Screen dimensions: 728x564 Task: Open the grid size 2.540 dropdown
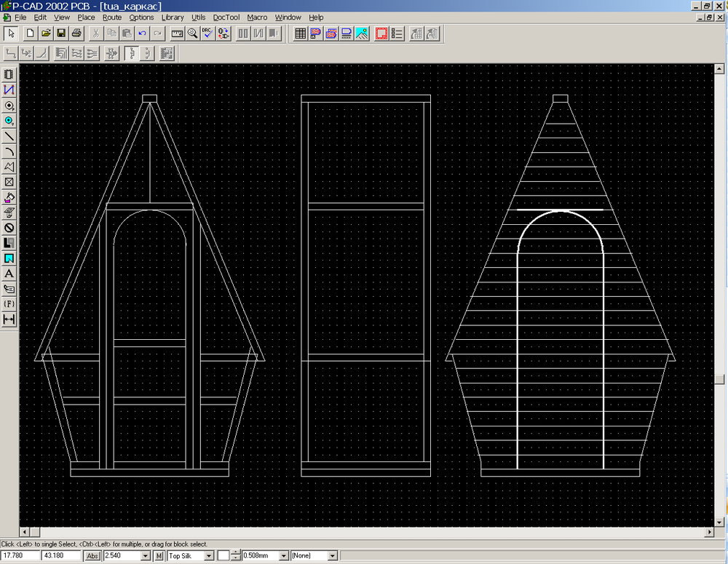(146, 556)
